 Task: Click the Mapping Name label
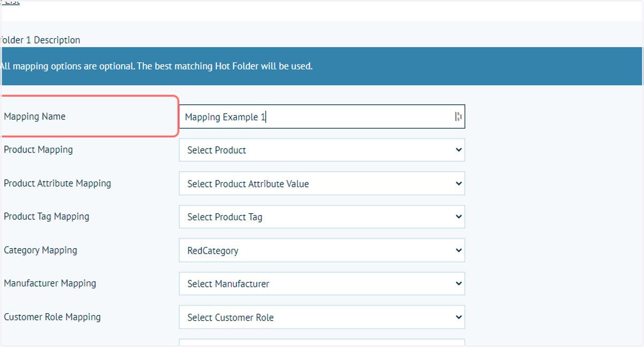click(34, 117)
